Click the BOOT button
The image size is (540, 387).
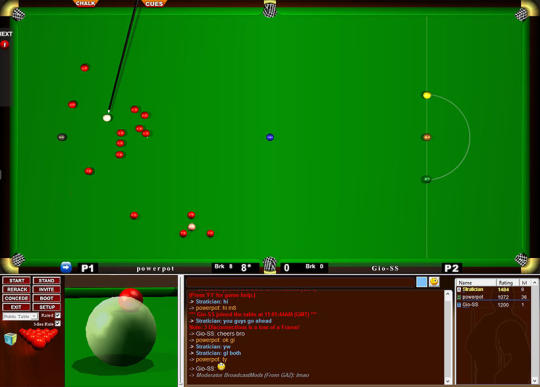pos(47,298)
